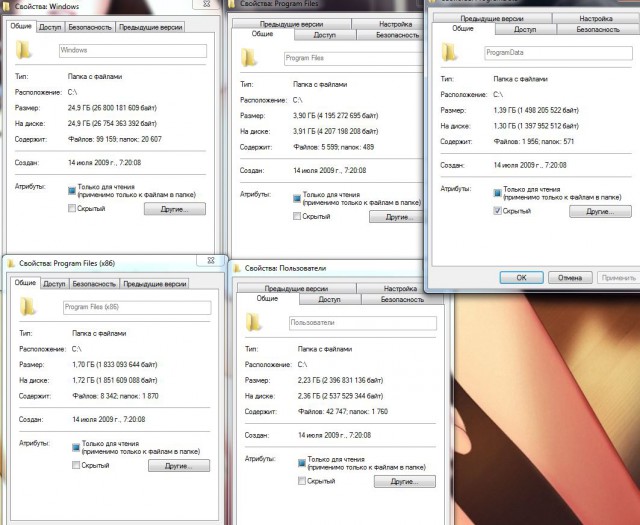Toggle 'Только для чтения' in Program Files (x86) properties
Image resolution: width=640 pixels, height=525 pixels.
click(x=76, y=447)
